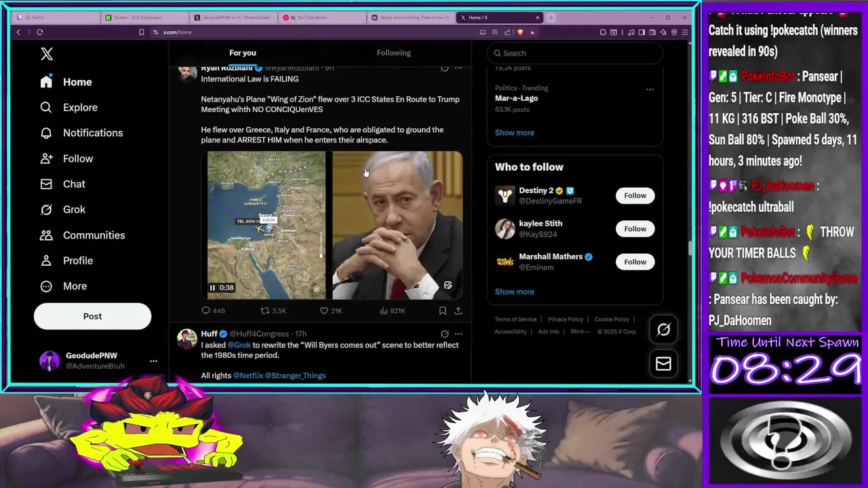The image size is (868, 488).
Task: Open Grok explain icon on Ryan's post
Action: pyautogui.click(x=444, y=68)
